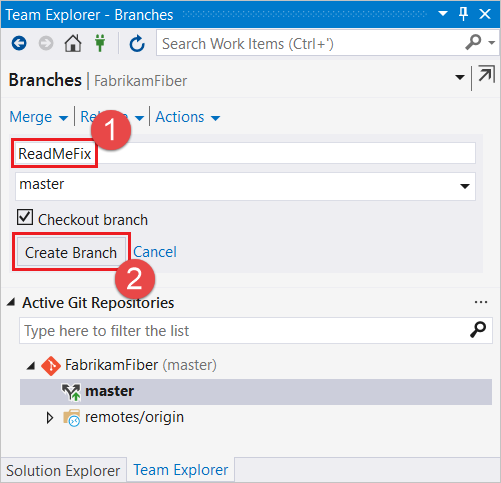Screen dimensions: 501x483
Task: Select the FabrikamFiber (master) repository
Action: pyautogui.click(x=141, y=365)
